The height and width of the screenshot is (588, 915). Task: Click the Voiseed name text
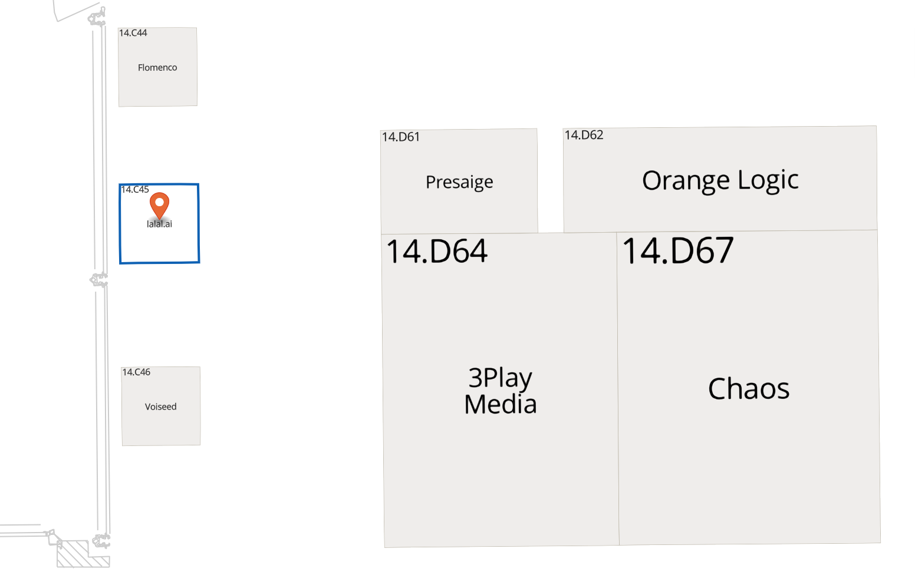pos(161,407)
